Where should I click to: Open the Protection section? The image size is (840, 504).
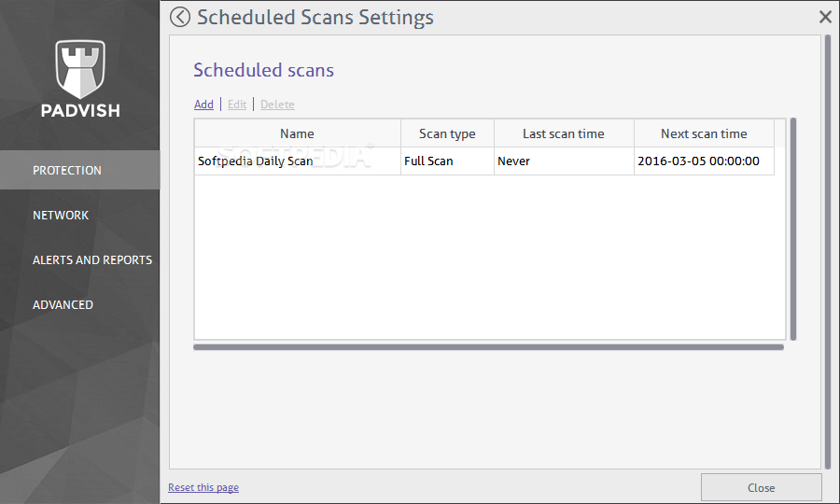tap(80, 170)
